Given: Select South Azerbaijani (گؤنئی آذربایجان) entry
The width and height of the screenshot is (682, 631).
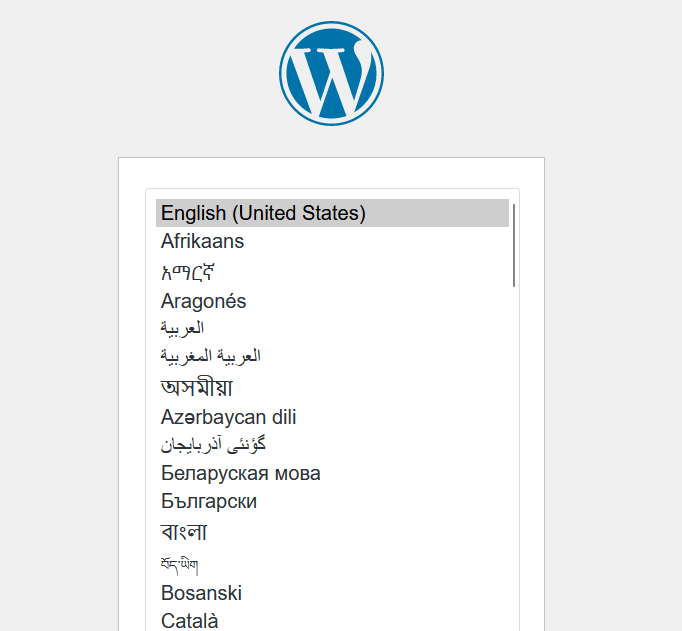Looking at the screenshot, I should 213,444.
